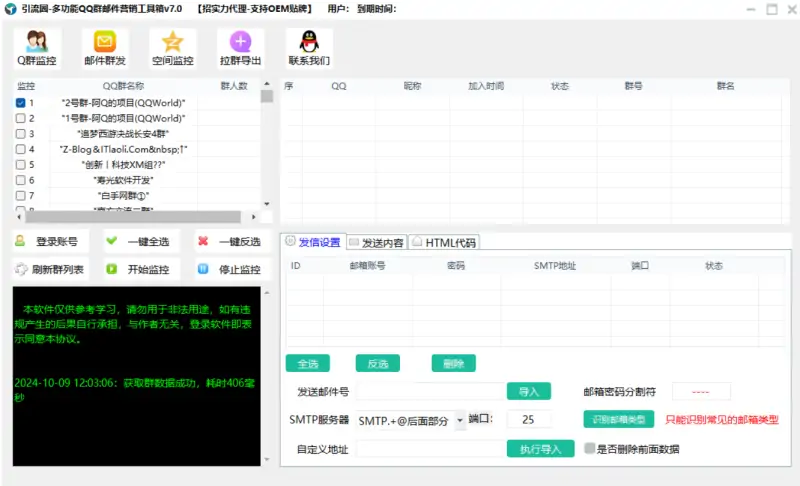Click the 发送邮件号 input field

click(431, 391)
